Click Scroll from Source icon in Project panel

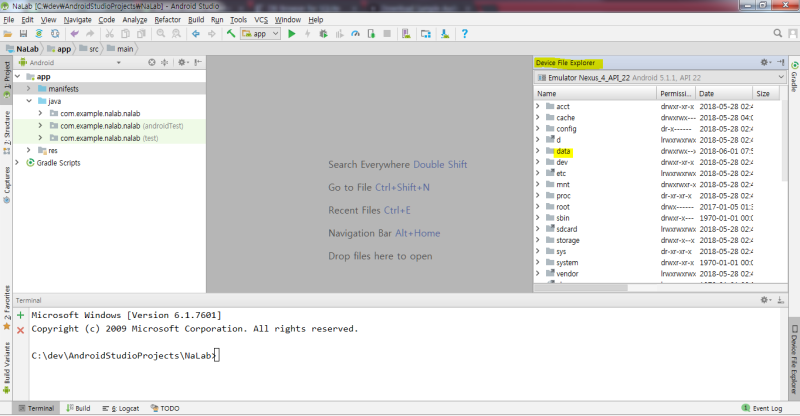click(152, 62)
